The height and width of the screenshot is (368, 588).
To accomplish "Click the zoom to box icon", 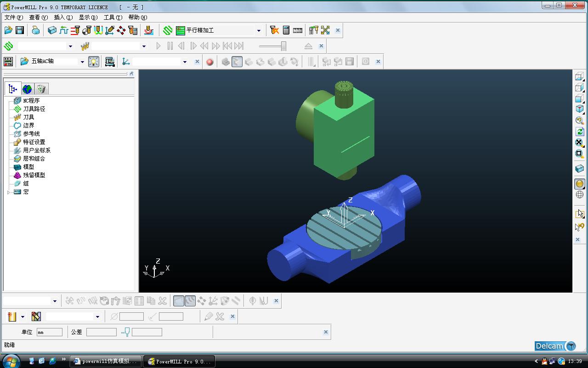I will 579,154.
